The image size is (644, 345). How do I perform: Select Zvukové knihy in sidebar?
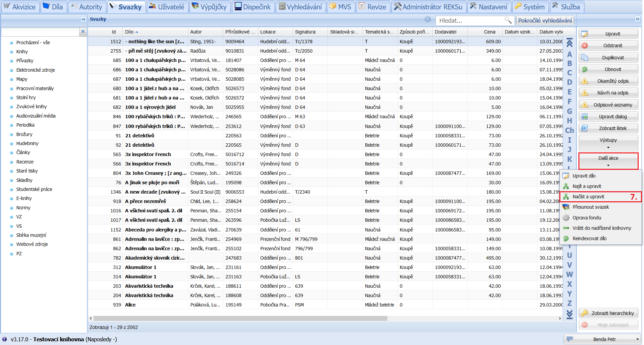point(31,107)
